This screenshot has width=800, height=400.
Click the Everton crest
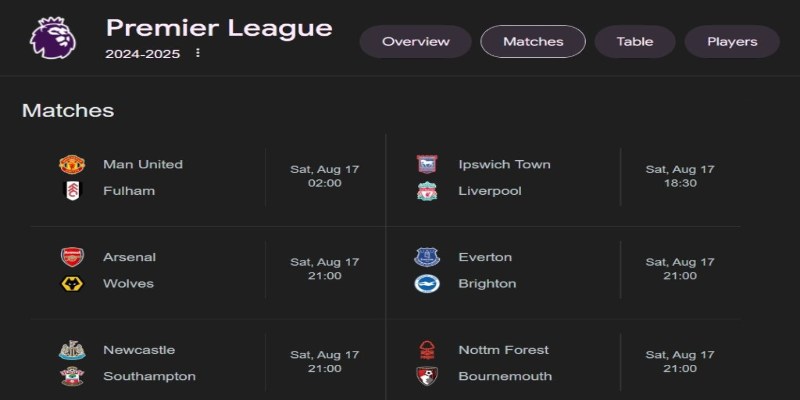coord(427,257)
